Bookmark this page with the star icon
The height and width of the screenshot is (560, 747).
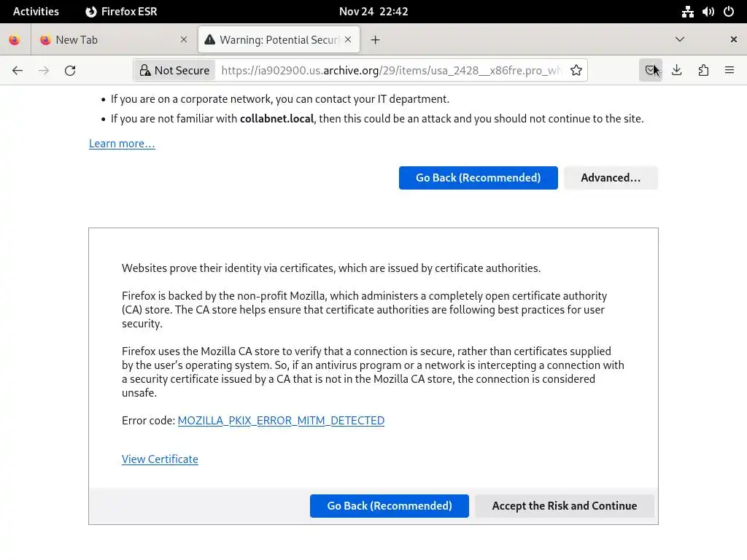point(576,71)
